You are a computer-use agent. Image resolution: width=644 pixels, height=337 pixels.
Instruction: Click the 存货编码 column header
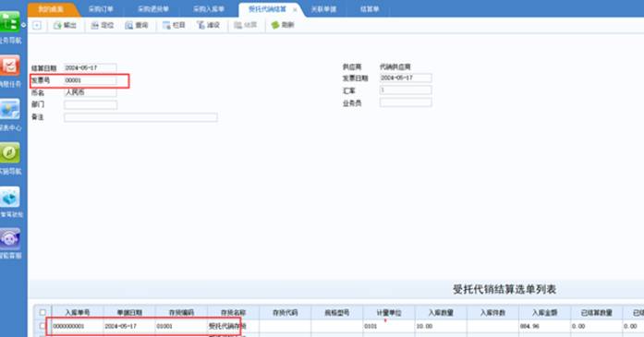click(x=181, y=313)
